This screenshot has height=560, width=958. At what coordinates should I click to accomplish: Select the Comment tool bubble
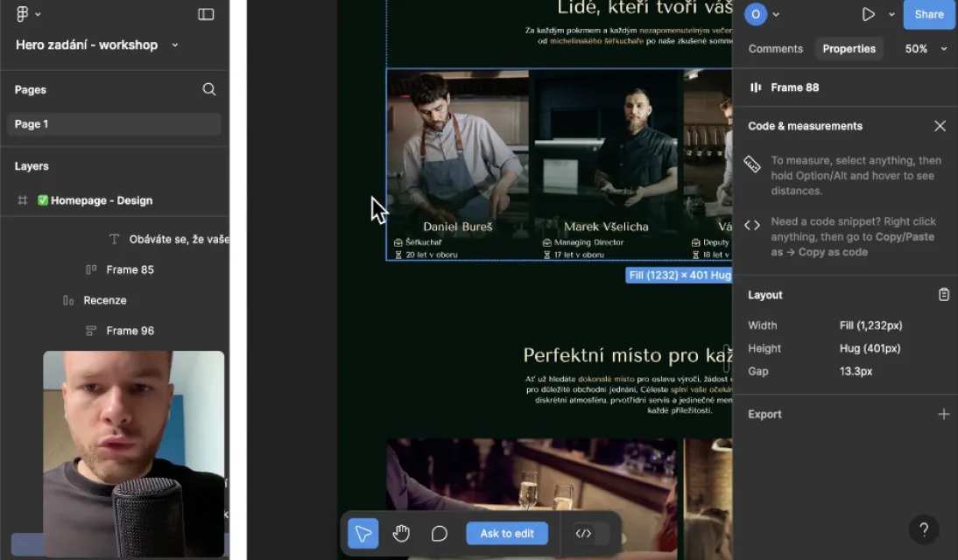point(439,533)
